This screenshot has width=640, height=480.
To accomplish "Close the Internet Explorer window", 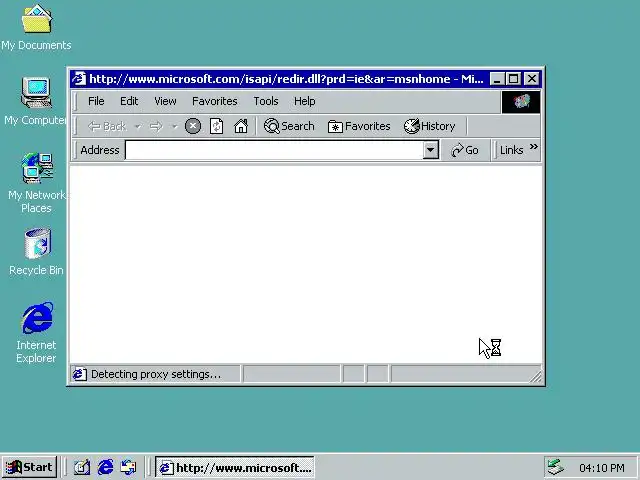I will click(x=532, y=79).
